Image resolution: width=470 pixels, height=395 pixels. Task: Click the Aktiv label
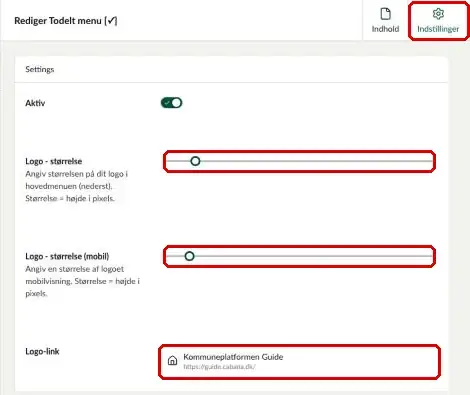tap(35, 103)
